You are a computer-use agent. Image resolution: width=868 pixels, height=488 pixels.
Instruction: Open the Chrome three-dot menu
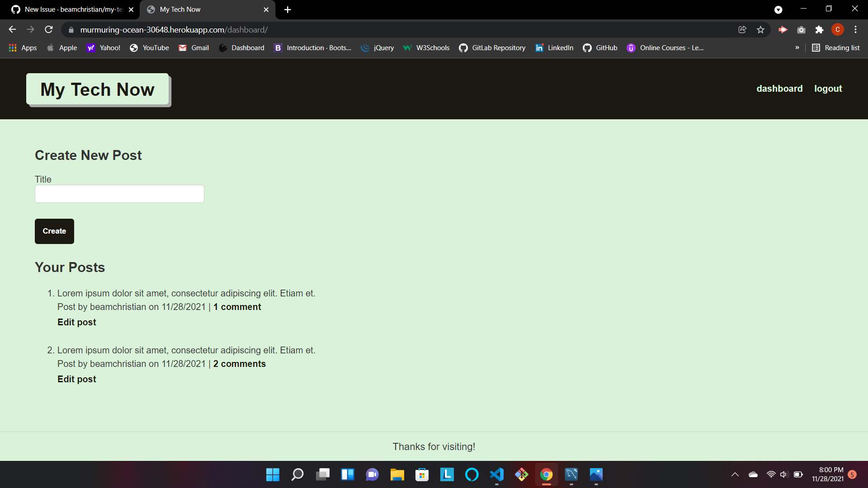[855, 29]
